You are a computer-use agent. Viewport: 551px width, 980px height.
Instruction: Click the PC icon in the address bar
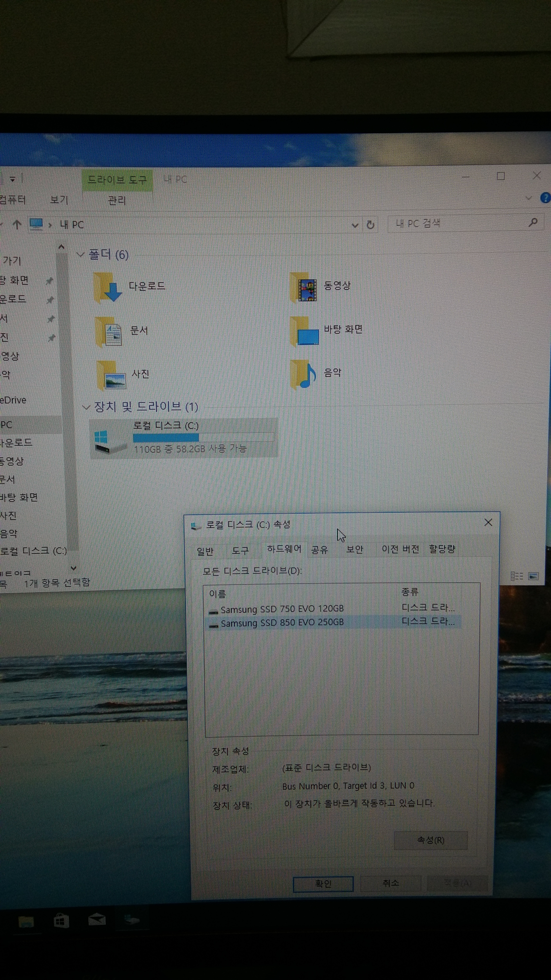(36, 224)
